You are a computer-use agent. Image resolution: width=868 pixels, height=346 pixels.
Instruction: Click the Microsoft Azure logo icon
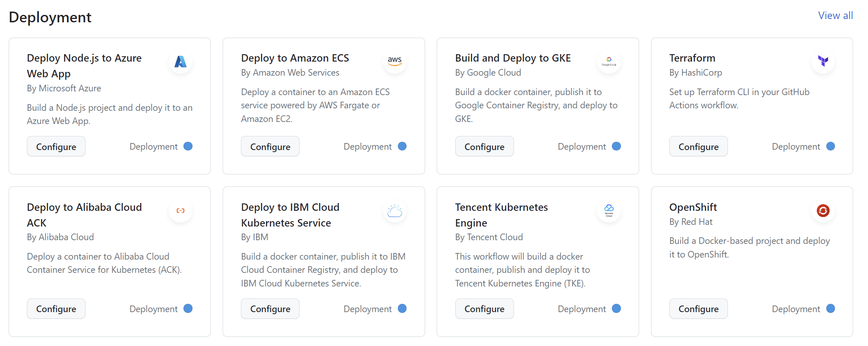(181, 62)
